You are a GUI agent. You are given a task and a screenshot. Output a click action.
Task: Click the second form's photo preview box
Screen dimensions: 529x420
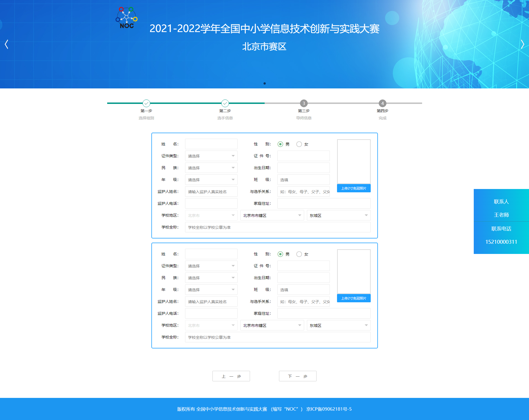point(354,271)
